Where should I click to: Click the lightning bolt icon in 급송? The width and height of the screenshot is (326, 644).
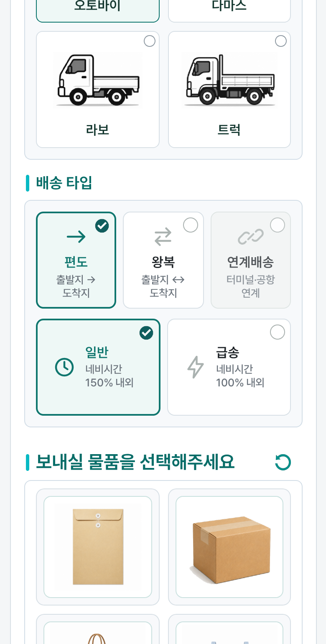[195, 367]
